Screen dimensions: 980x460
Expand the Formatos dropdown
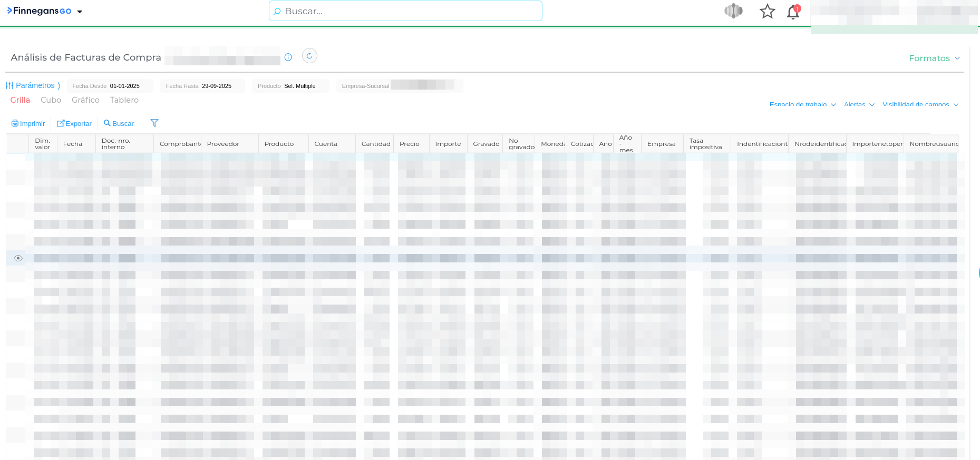click(x=934, y=58)
